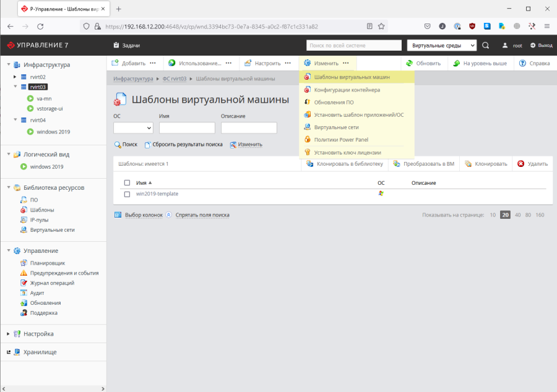Click the search magnifier icon in header
This screenshot has width=557, height=392.
(x=485, y=45)
